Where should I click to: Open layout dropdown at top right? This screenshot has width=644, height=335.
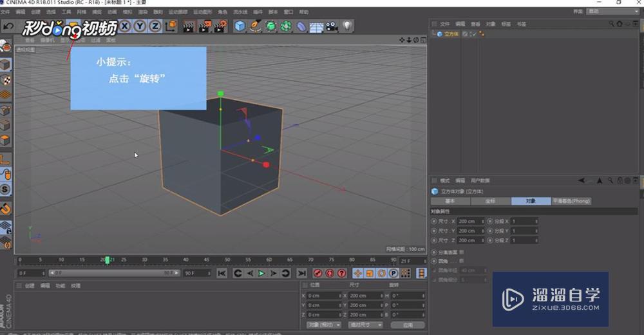[613, 11]
